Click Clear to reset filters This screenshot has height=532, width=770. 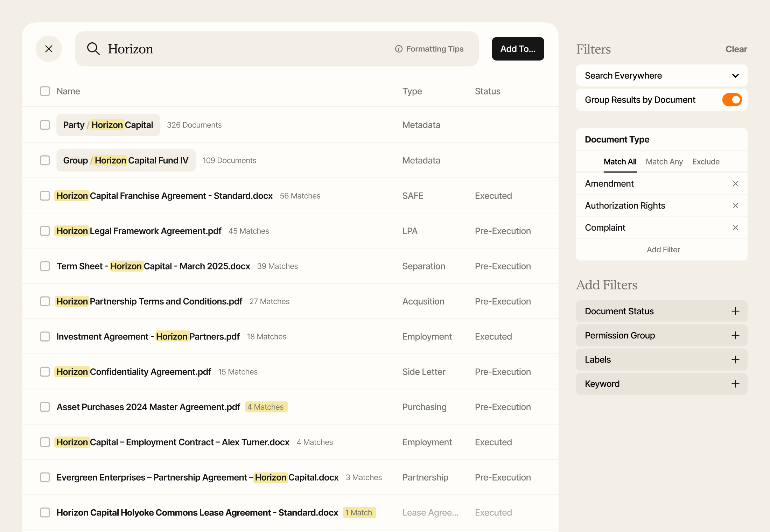point(736,49)
